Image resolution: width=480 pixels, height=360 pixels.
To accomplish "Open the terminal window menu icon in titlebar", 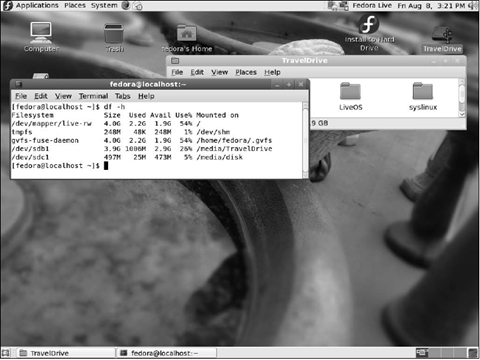I will [x=19, y=84].
